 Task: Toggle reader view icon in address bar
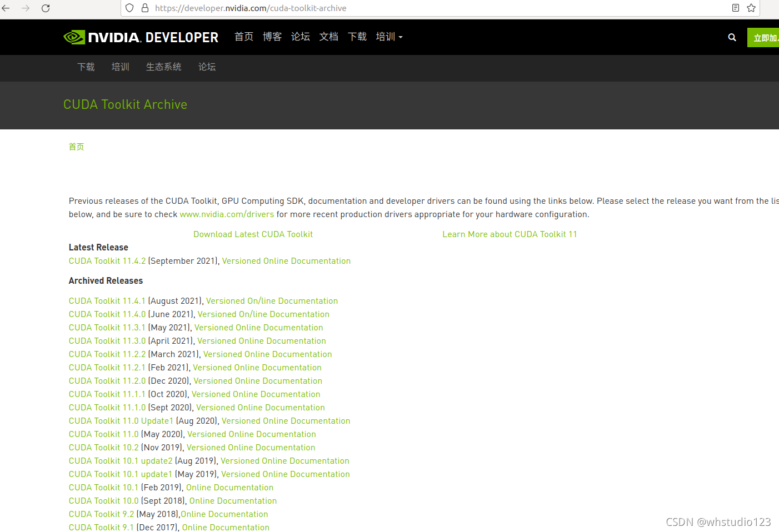736,8
